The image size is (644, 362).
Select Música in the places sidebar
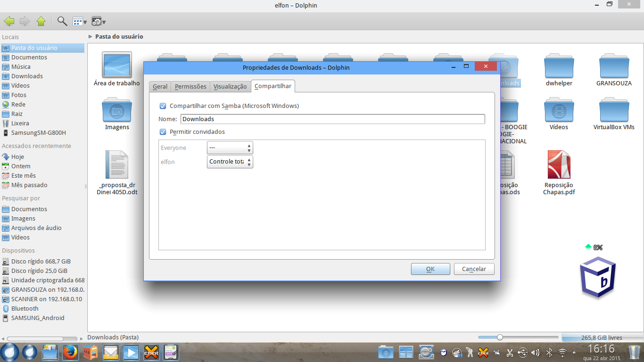[x=21, y=66]
